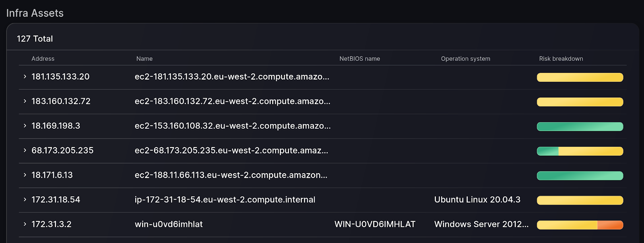Viewport: 644px width, 243px height.
Task: Click the NetBIOS name column header
Action: (359, 59)
